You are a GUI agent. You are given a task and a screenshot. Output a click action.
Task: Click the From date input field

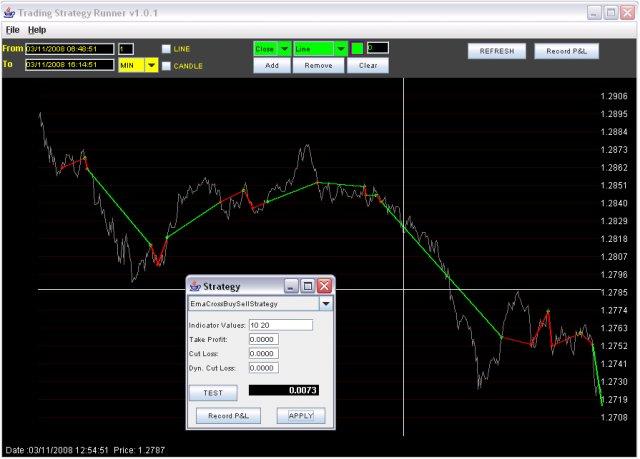pos(69,48)
